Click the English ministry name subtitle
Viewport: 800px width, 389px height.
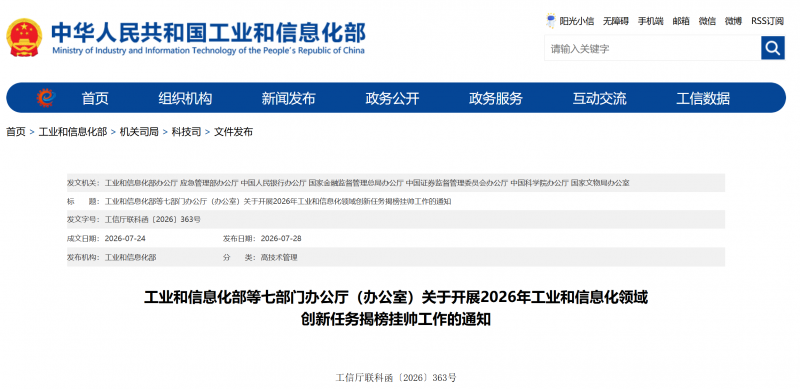tap(208, 51)
